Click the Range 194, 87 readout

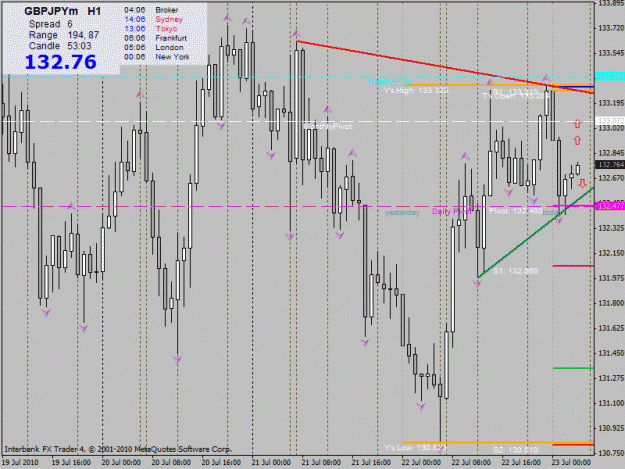tap(64, 35)
